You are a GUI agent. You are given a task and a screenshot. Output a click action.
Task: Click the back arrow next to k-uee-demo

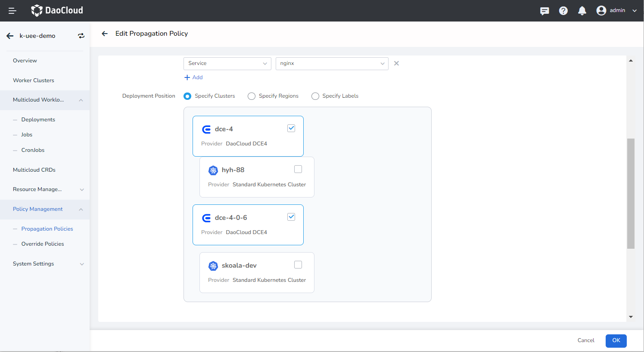point(10,36)
